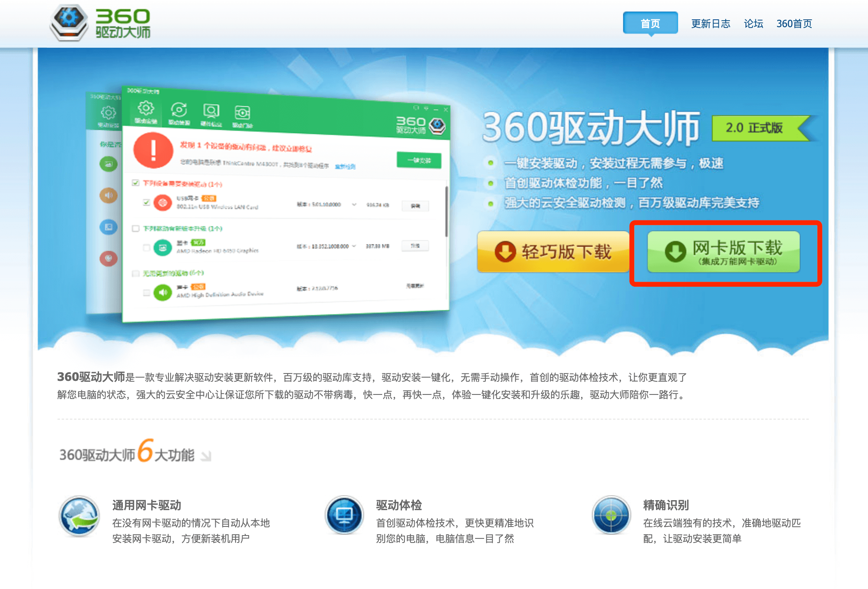Click the orange tag beside USB网卡
This screenshot has width=868, height=589.
(x=209, y=198)
